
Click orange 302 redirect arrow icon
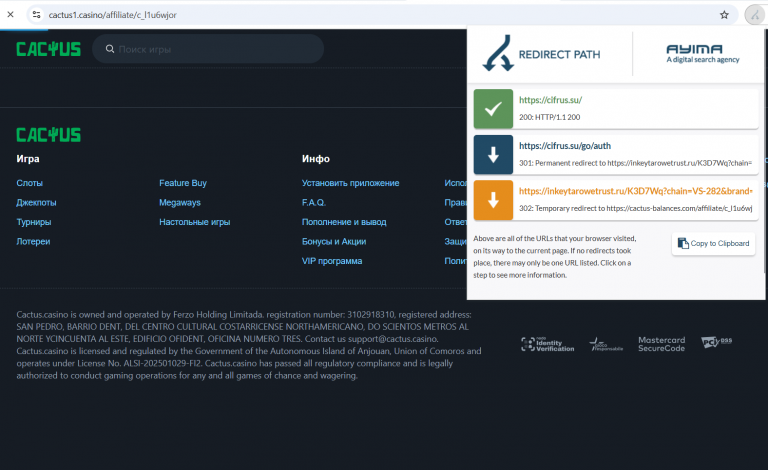(493, 200)
